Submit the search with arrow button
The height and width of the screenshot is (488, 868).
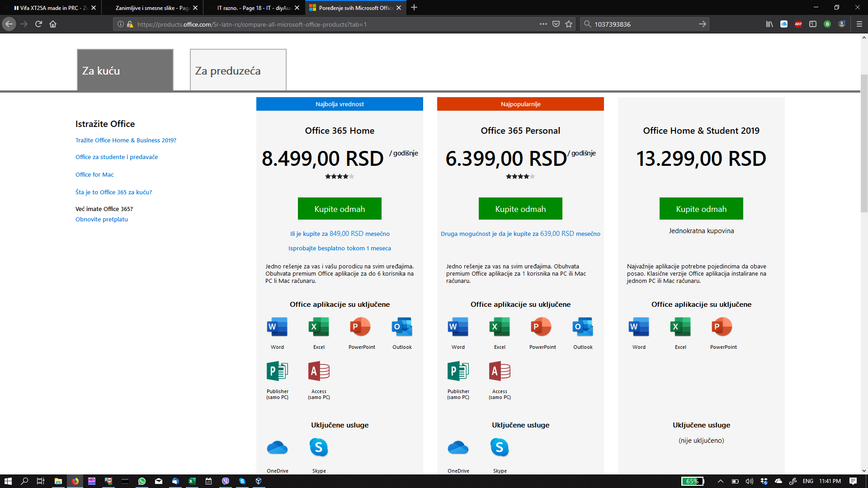coord(702,24)
